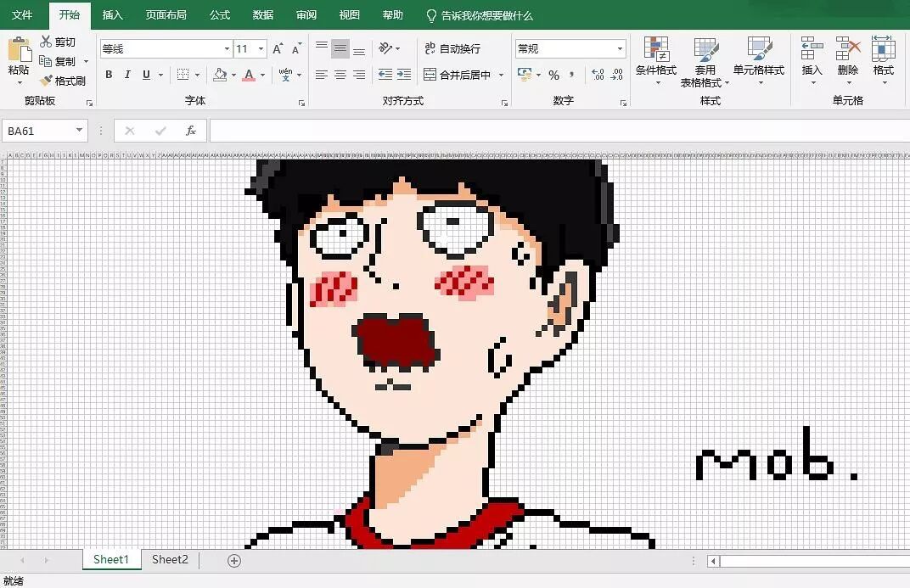Screen dimensions: 910x588
Task: Increase font size with large A
Action: pos(278,48)
